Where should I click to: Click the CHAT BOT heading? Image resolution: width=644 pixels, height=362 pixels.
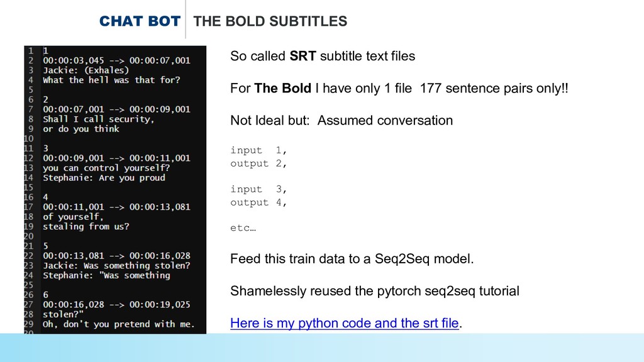pyautogui.click(x=140, y=21)
